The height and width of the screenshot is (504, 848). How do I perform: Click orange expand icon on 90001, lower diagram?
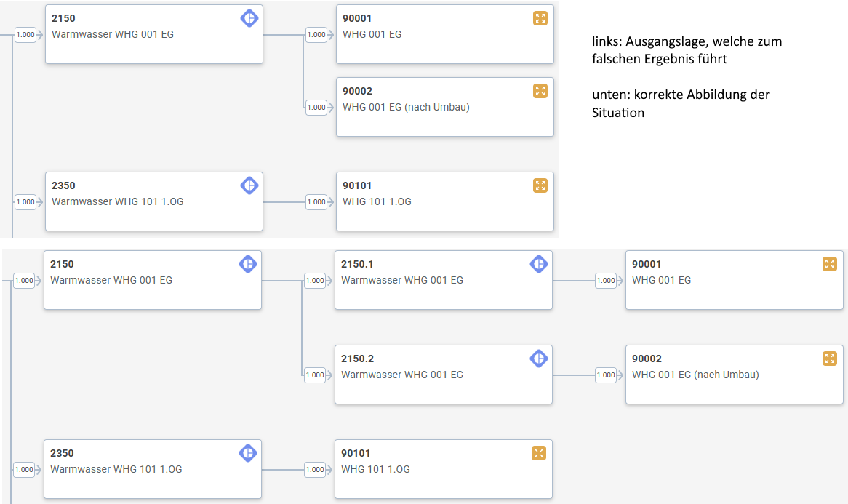[x=830, y=264]
